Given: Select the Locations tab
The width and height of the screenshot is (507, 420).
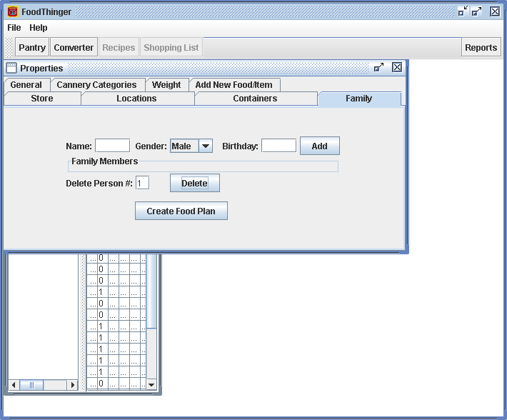Looking at the screenshot, I should [x=136, y=99].
